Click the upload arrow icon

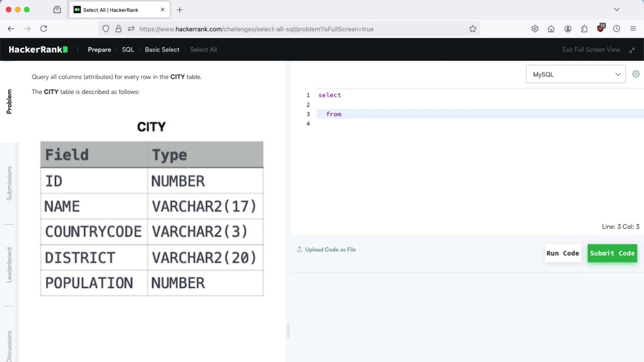tap(299, 249)
